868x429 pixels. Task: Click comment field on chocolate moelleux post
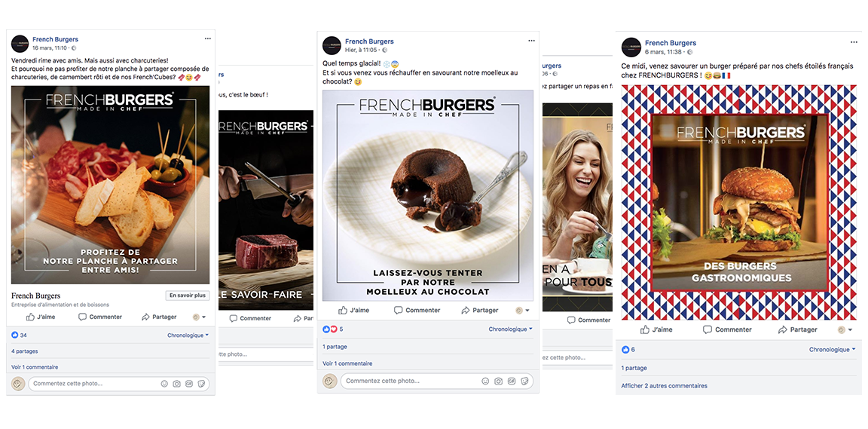[437, 381]
